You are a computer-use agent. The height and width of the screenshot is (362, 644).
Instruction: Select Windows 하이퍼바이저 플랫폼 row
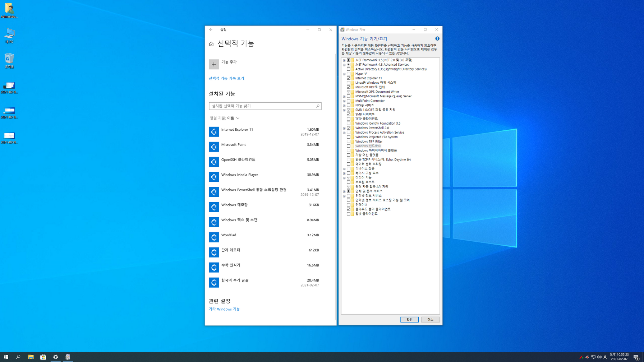coord(376,150)
